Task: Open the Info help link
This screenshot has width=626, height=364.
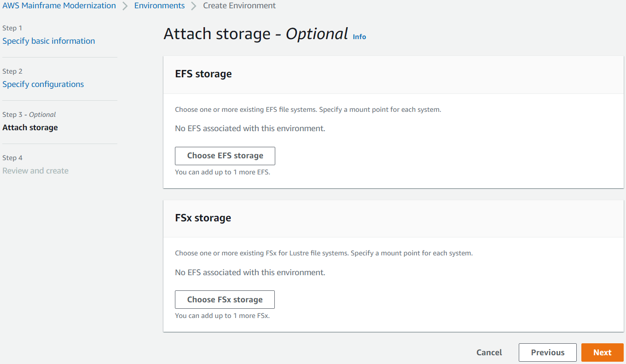Action: 359,36
